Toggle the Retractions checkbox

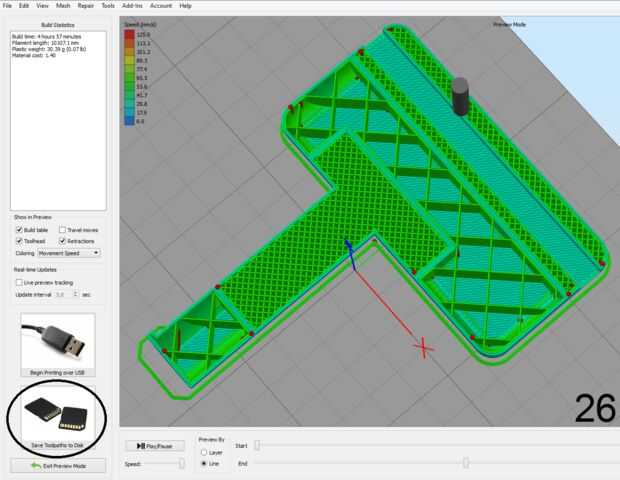coord(62,241)
